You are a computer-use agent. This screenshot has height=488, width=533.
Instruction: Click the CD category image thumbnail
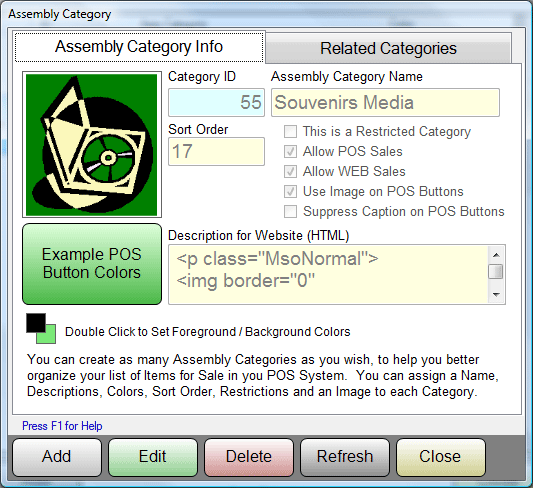pos(92,145)
